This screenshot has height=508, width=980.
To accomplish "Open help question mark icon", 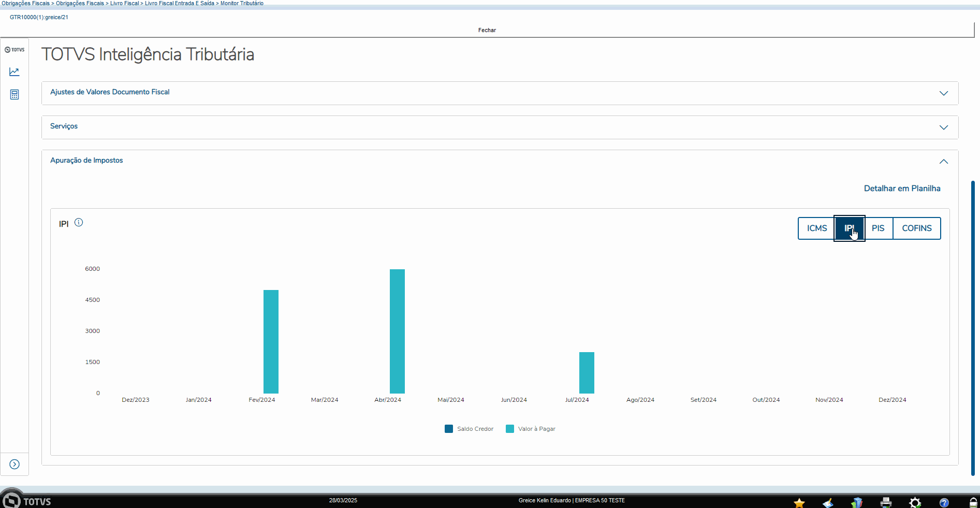I will (944, 502).
